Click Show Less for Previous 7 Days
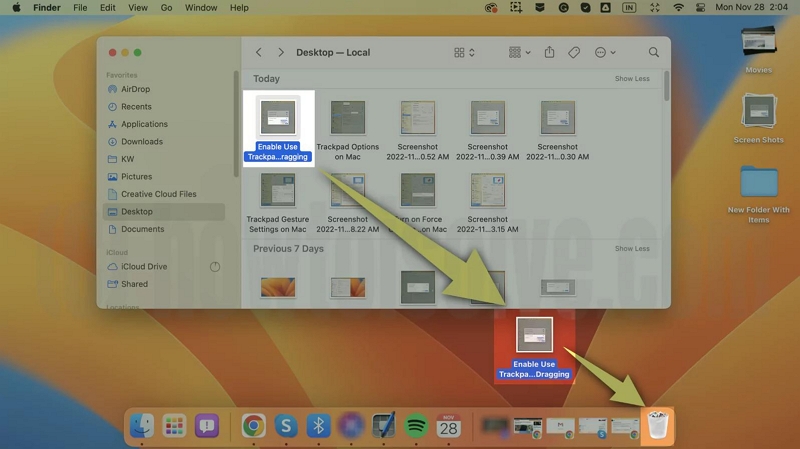800x449 pixels. click(632, 248)
